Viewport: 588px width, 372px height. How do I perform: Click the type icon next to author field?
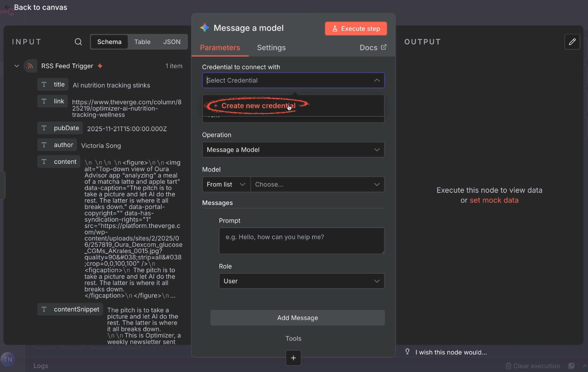pyautogui.click(x=44, y=145)
